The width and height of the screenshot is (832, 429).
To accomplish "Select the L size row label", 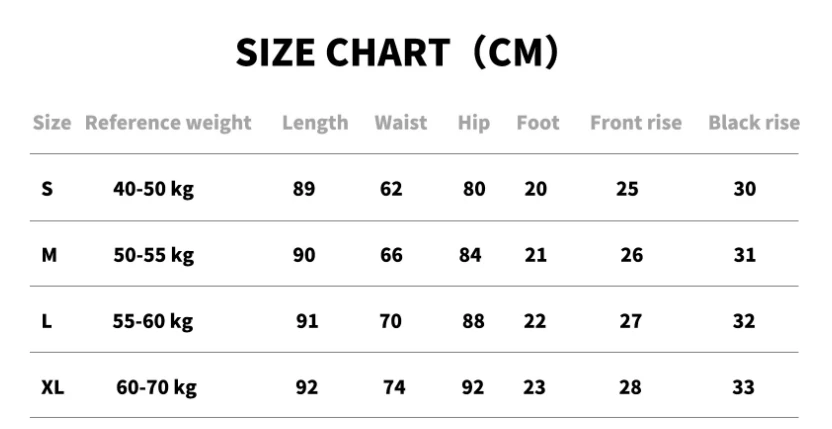I will click(46, 321).
